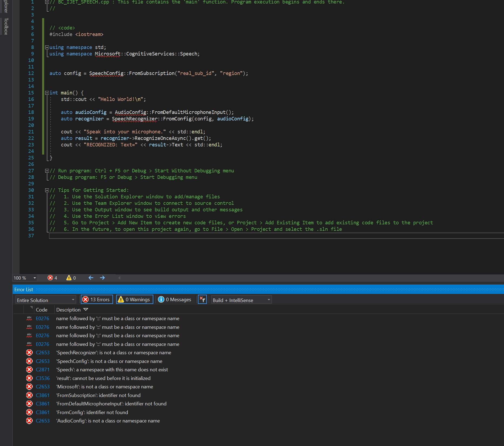
Task: Select 'SpeechRecognizer': is not a class error row
Action: [114, 352]
